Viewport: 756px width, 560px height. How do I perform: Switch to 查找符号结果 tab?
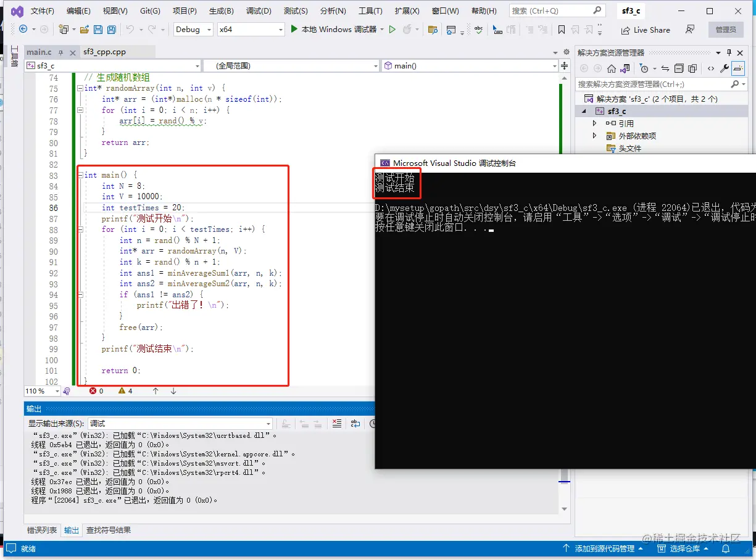[x=109, y=530]
